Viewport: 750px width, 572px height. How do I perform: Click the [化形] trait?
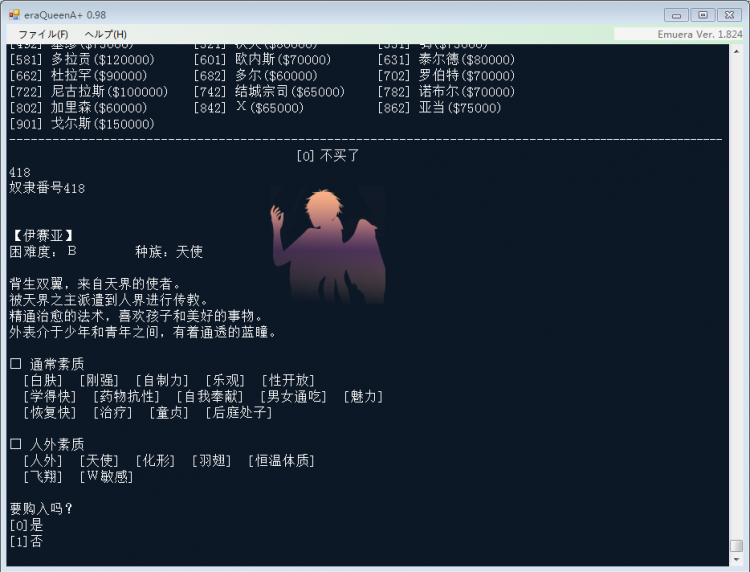pyautogui.click(x=155, y=461)
